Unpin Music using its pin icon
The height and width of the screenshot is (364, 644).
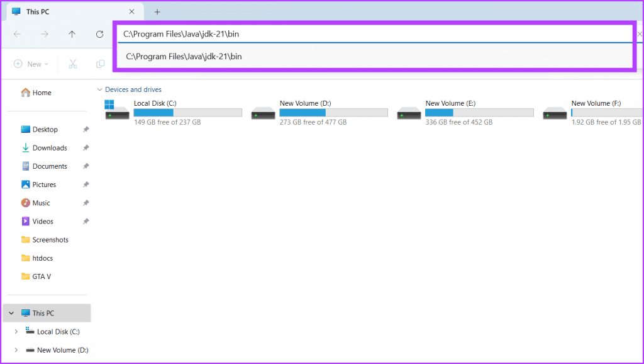coord(86,203)
